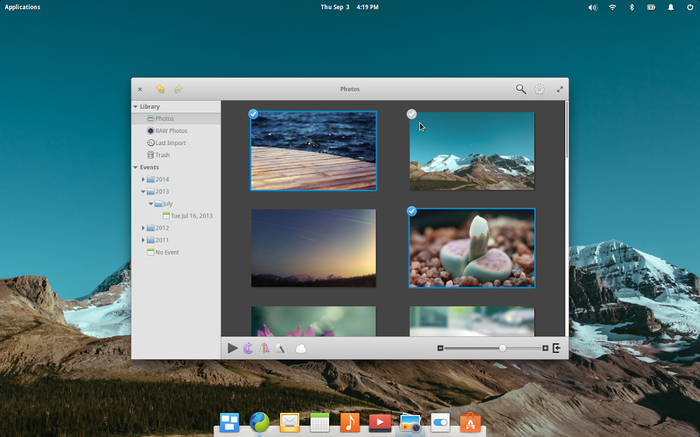Select RAW Photos in the Library sidebar

pos(170,131)
